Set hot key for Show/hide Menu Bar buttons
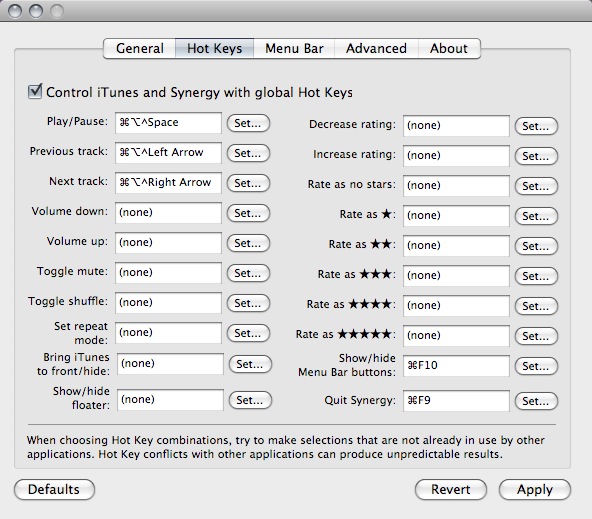This screenshot has width=592, height=519. (536, 366)
